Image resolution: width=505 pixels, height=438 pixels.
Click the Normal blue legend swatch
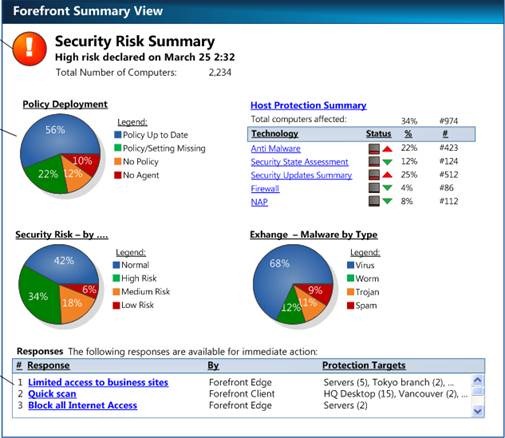pos(116,265)
